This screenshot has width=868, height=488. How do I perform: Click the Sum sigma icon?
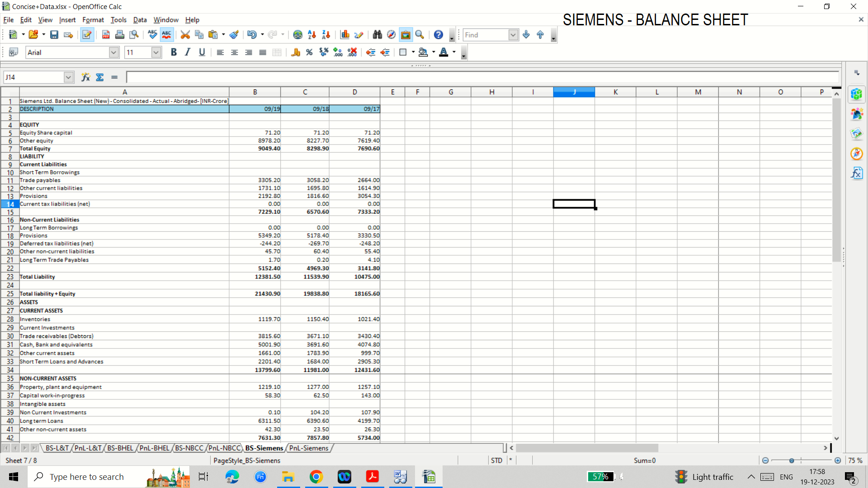click(x=100, y=77)
